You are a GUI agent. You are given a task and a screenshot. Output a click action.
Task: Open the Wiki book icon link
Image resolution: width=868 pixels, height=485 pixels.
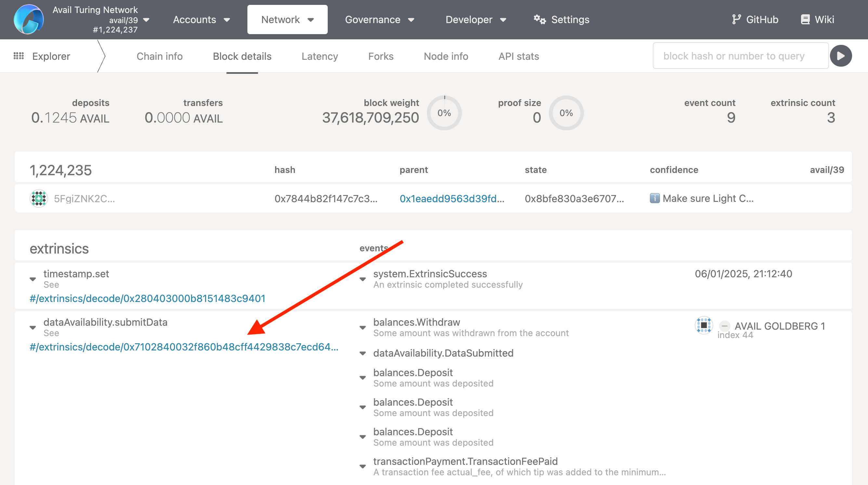pos(805,20)
